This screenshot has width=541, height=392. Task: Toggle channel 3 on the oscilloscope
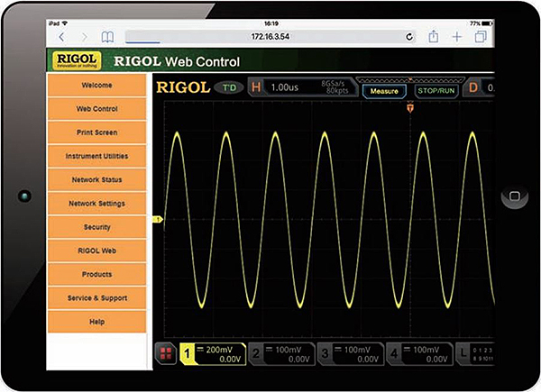coord(349,353)
